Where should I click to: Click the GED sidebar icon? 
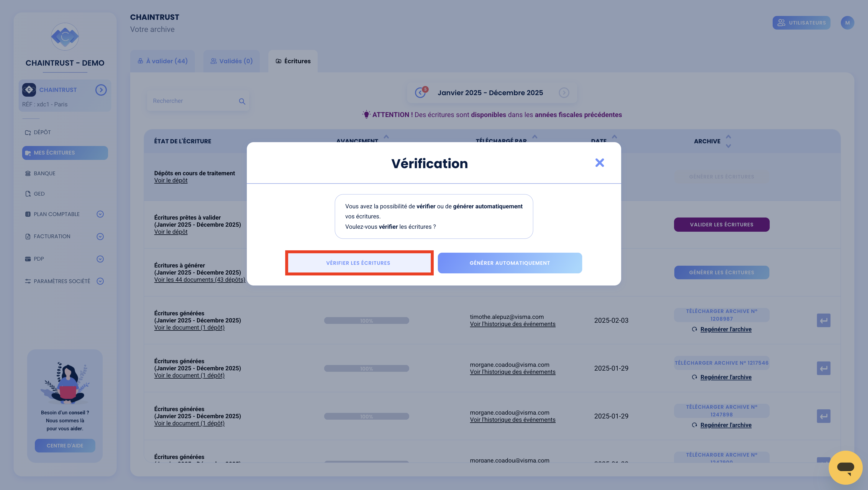point(28,194)
